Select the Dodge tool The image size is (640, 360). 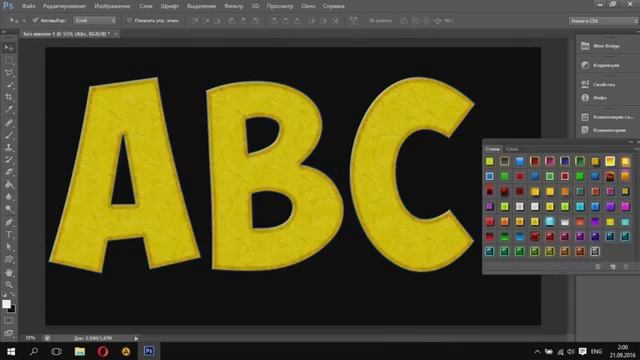click(9, 209)
